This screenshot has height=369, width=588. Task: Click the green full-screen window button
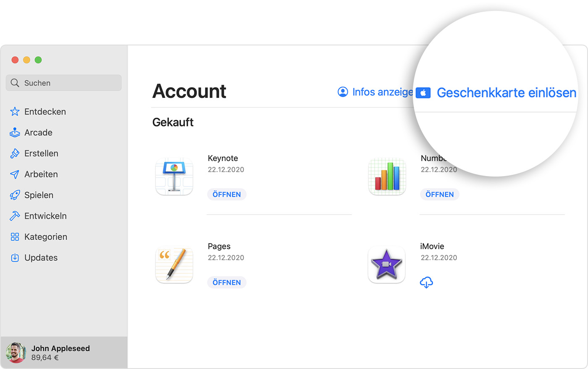pos(38,60)
